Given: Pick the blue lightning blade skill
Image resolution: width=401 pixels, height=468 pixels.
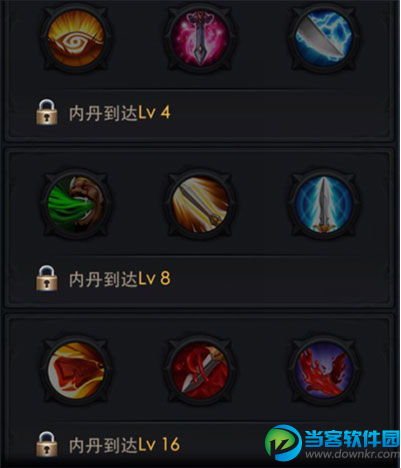Looking at the screenshot, I should coord(324,37).
